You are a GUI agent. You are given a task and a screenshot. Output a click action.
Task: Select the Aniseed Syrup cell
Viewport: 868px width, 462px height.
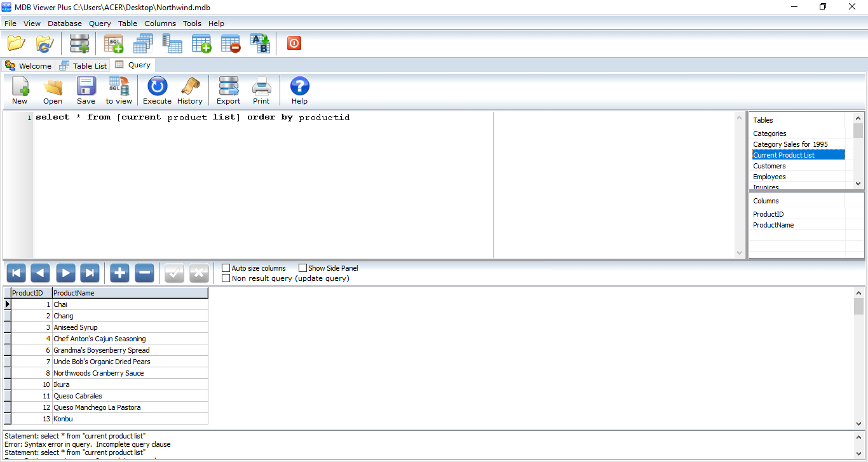tap(130, 327)
